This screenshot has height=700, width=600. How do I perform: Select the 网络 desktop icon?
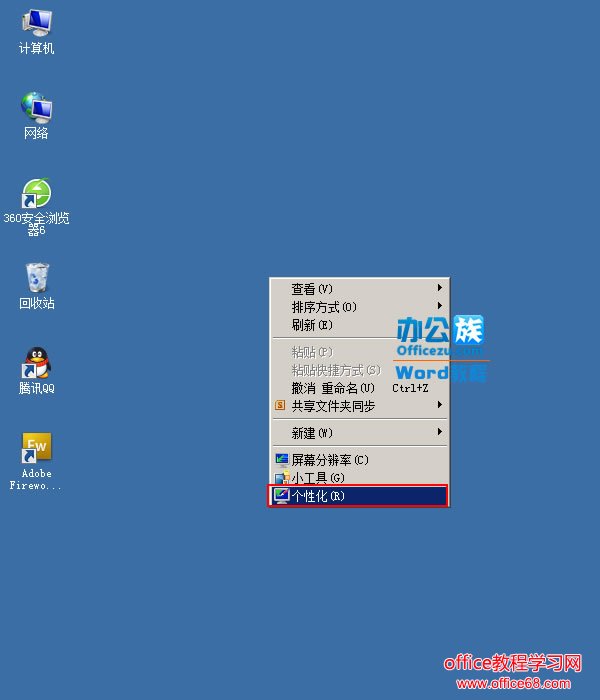36,107
